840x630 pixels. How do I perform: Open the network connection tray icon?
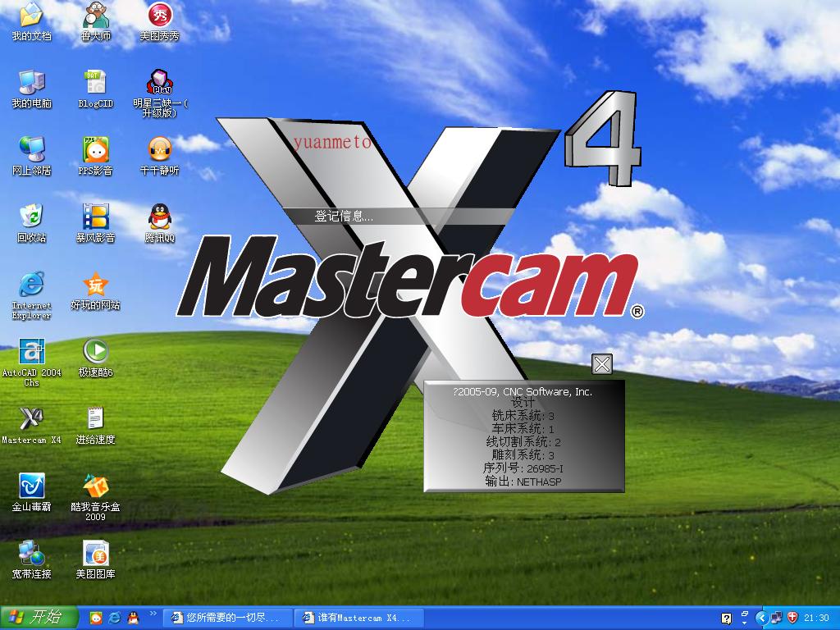point(776,619)
